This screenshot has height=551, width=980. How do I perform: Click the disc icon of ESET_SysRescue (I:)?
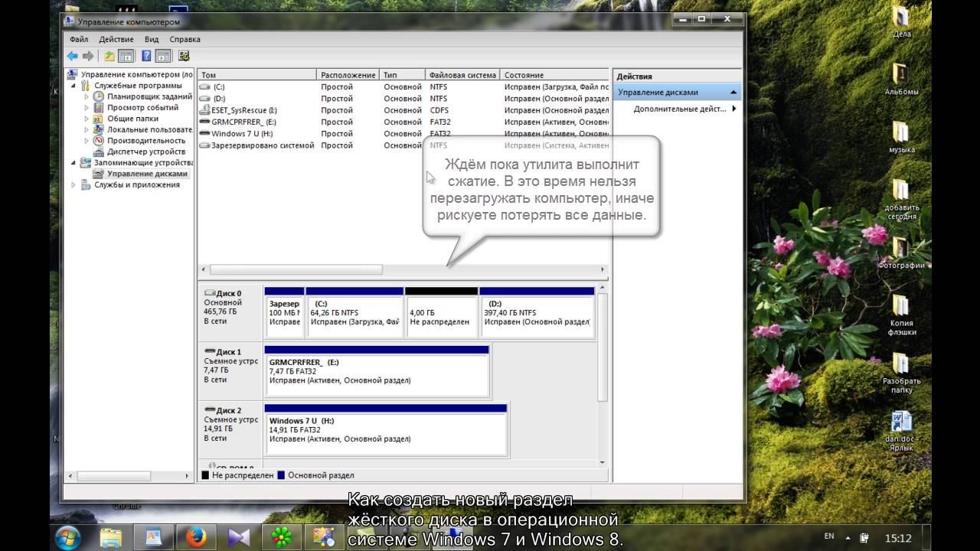point(204,110)
